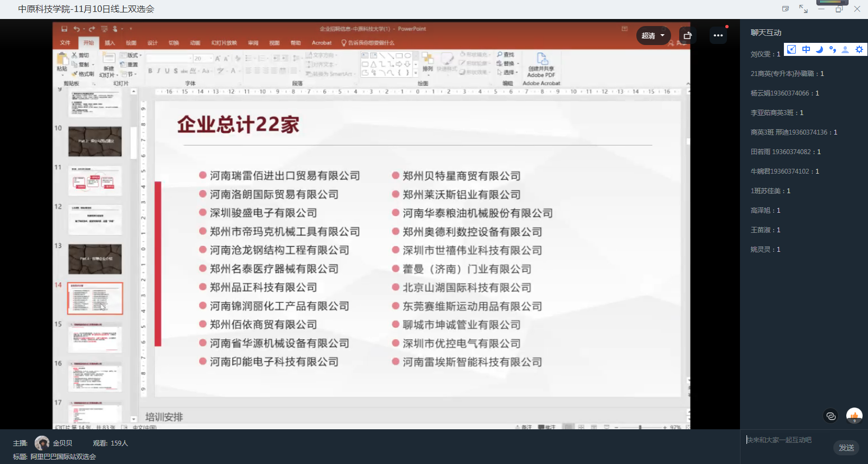Open the three-dot more options menu
The height and width of the screenshot is (464, 868).
[x=718, y=36]
